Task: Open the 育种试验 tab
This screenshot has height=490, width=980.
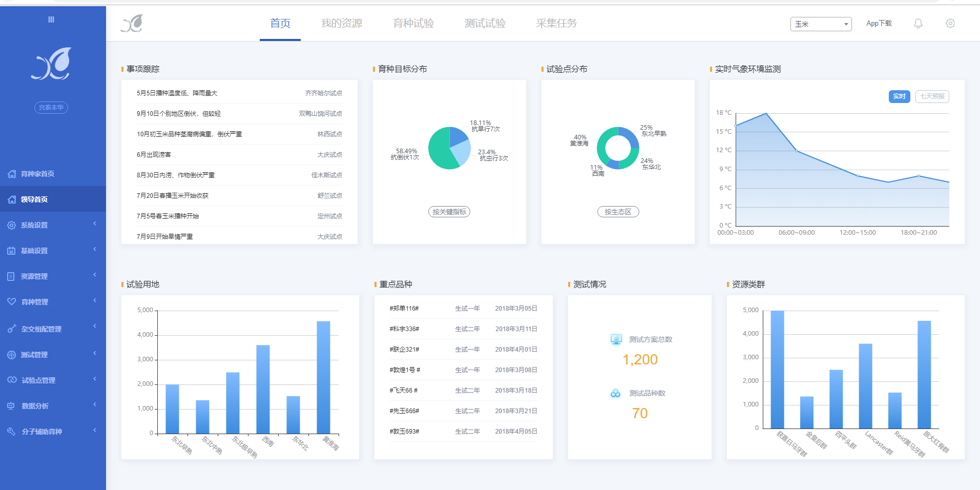Action: point(413,24)
